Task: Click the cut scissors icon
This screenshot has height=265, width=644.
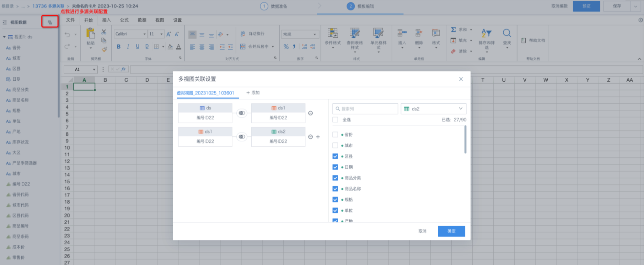Action: click(x=104, y=32)
